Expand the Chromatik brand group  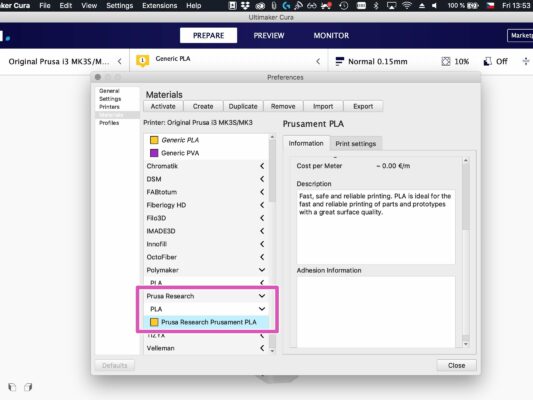click(x=262, y=166)
